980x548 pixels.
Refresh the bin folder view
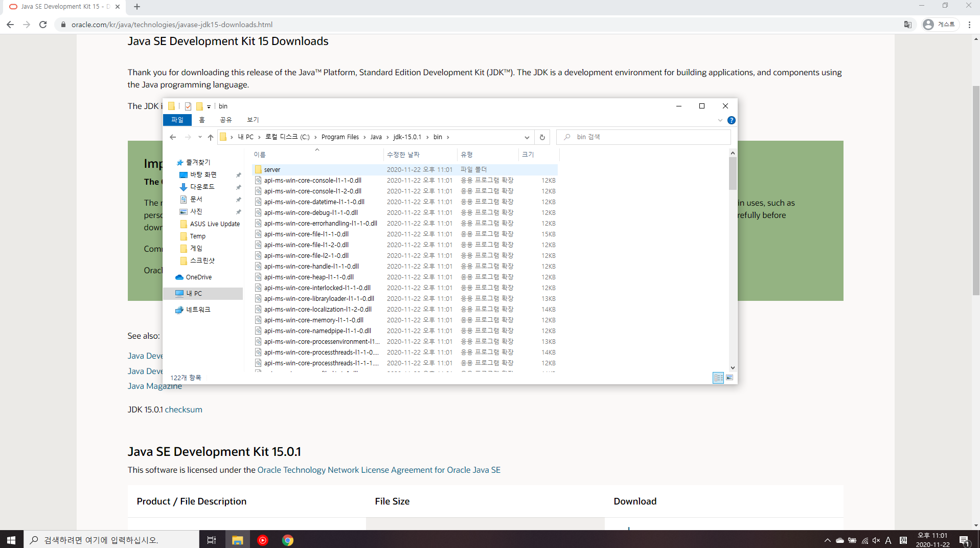pos(542,137)
